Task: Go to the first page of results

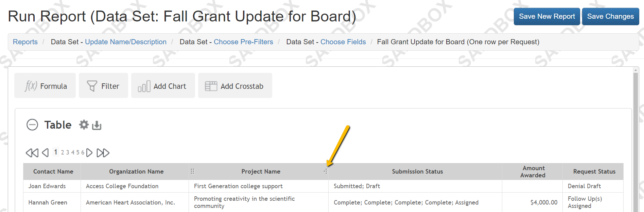Action: 32,153
